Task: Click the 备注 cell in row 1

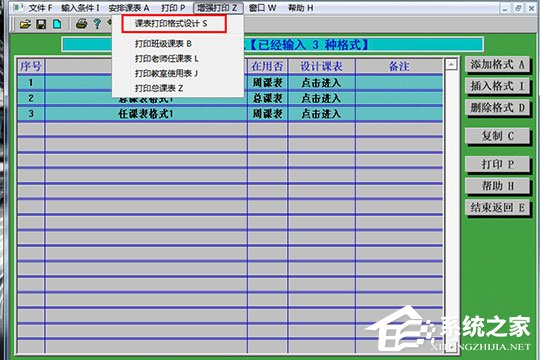Action: [x=399, y=83]
